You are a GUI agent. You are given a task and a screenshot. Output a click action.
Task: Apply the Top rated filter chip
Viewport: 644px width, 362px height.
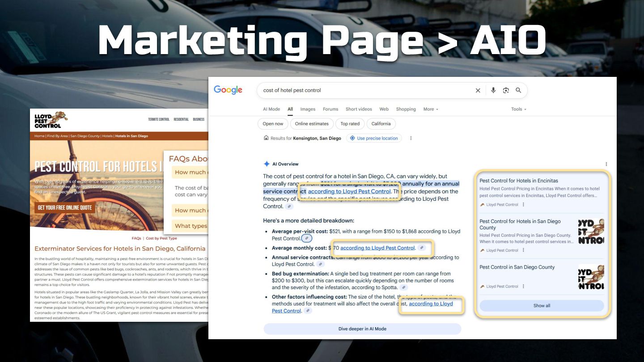(350, 124)
